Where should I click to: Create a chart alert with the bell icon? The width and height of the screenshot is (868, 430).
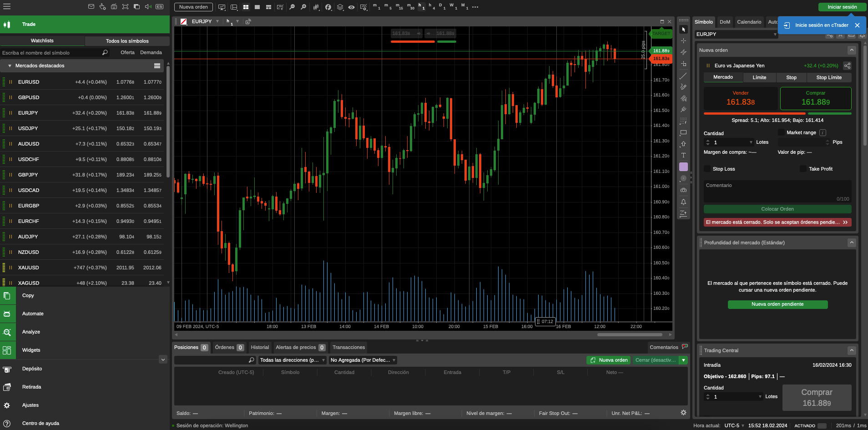pyautogui.click(x=683, y=202)
